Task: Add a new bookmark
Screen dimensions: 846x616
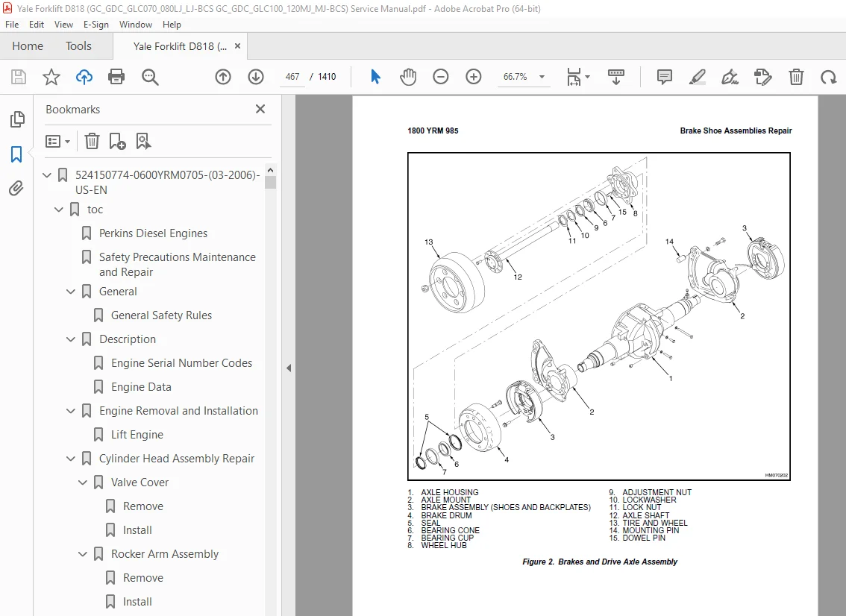Action: point(118,142)
